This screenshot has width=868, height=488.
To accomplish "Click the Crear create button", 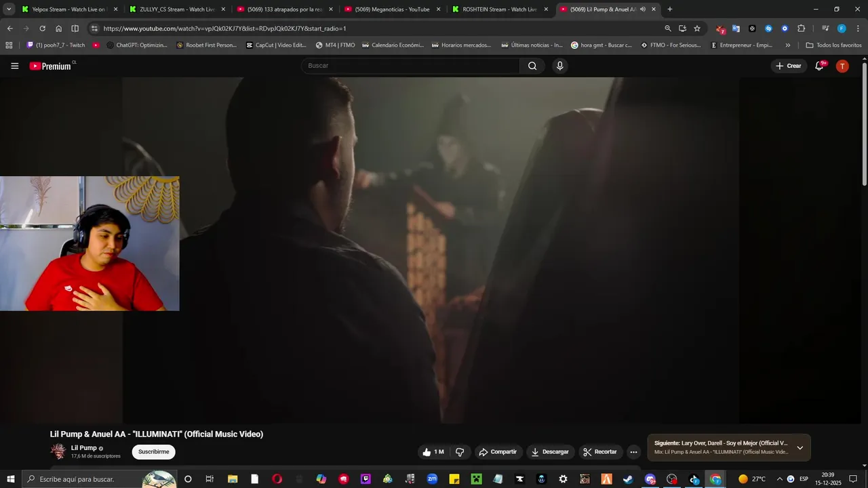I will tap(789, 66).
